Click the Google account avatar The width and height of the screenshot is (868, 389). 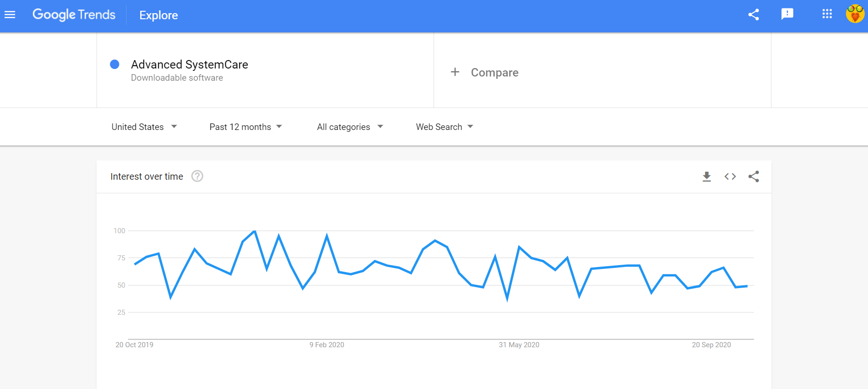tap(854, 15)
